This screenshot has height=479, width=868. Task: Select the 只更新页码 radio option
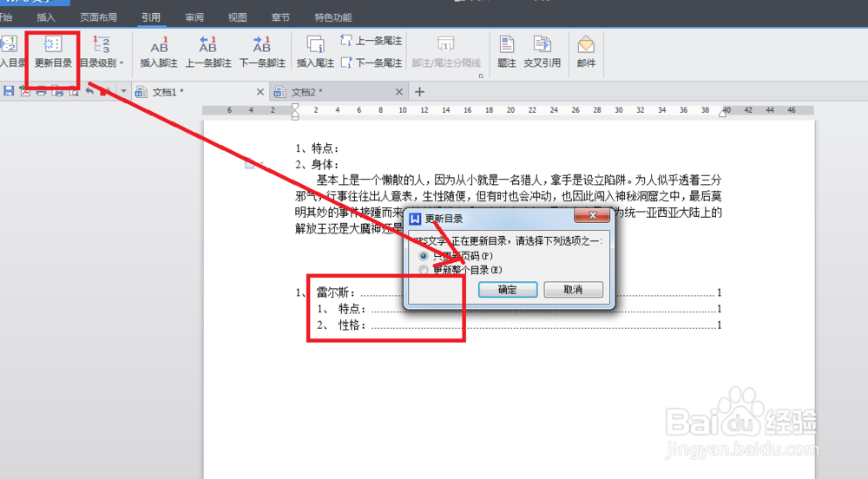[424, 256]
